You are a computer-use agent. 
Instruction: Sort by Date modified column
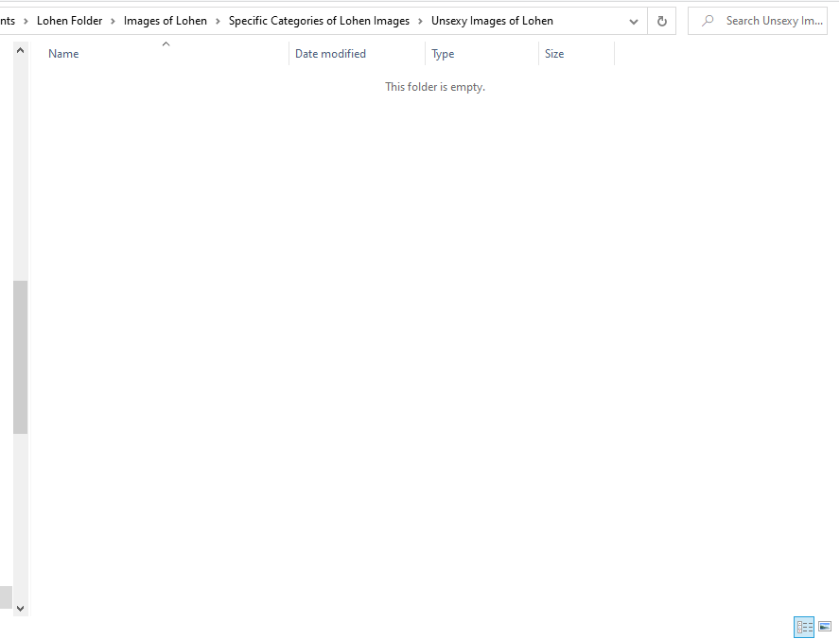point(330,54)
